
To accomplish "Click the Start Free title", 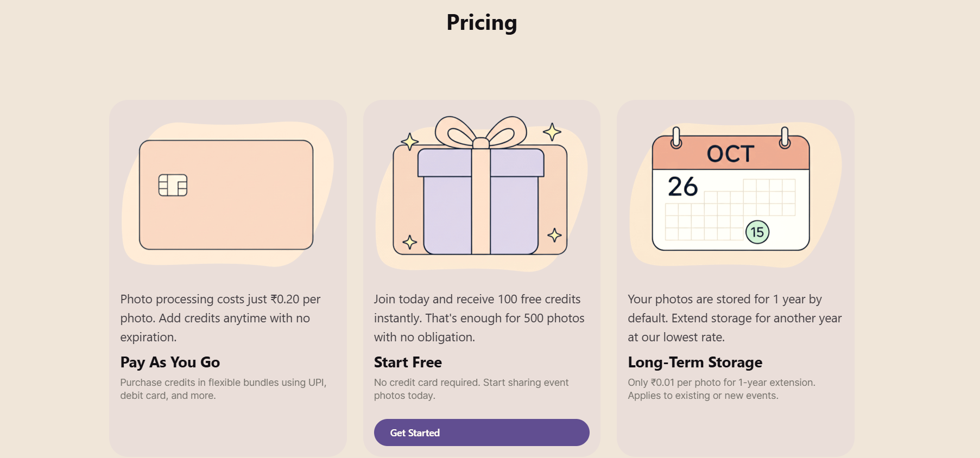I will [408, 362].
